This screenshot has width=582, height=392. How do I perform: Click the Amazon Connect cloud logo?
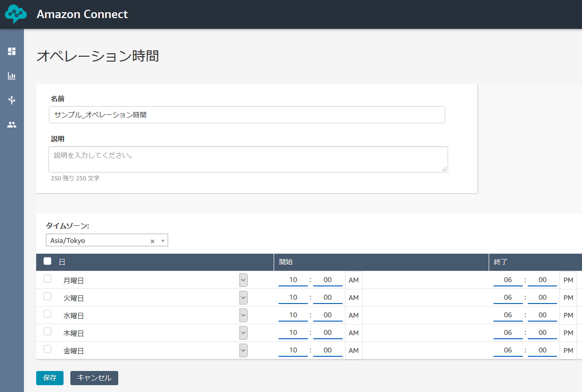point(16,14)
